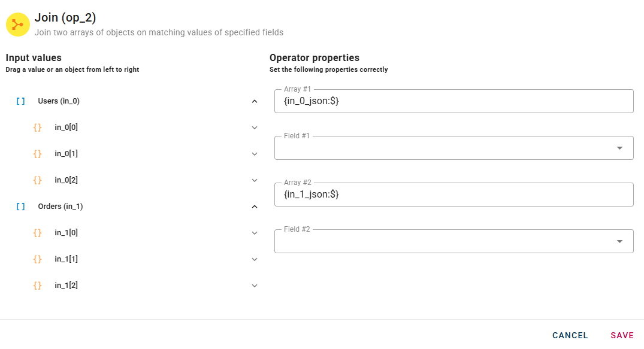Image resolution: width=644 pixels, height=349 pixels.
Task: Click into the Array #1 input field
Action: click(x=453, y=102)
